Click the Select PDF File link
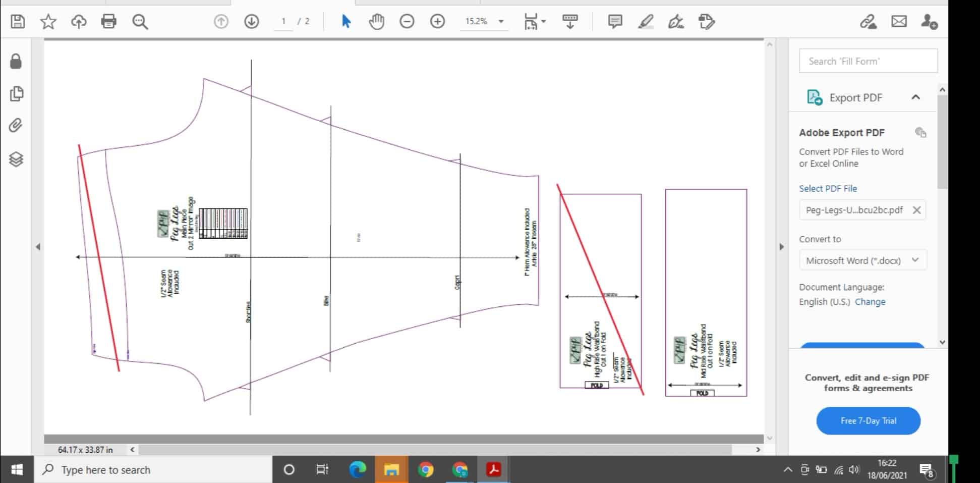This screenshot has height=483, width=980. pos(828,188)
